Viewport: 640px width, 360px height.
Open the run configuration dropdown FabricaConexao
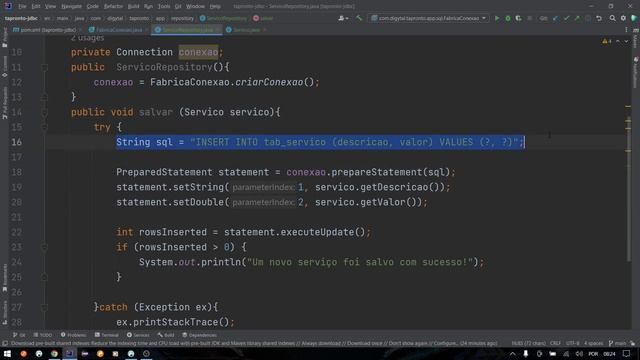429,18
